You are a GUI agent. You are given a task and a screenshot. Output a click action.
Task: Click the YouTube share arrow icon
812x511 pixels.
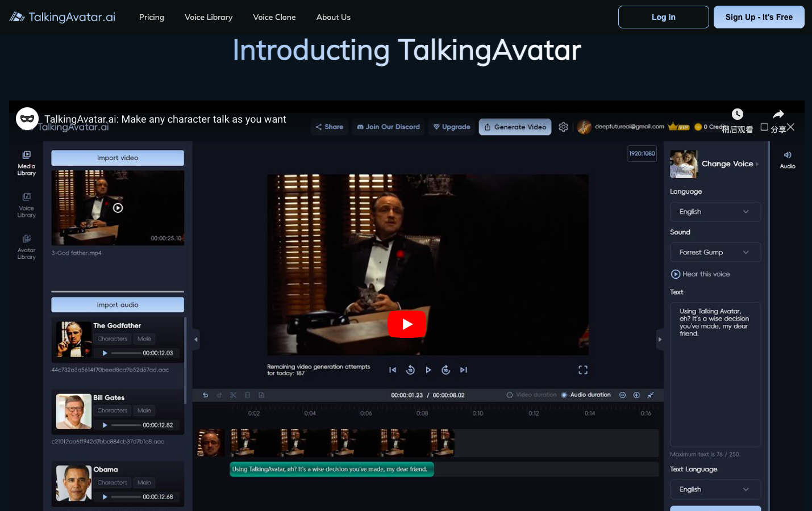pyautogui.click(x=778, y=114)
